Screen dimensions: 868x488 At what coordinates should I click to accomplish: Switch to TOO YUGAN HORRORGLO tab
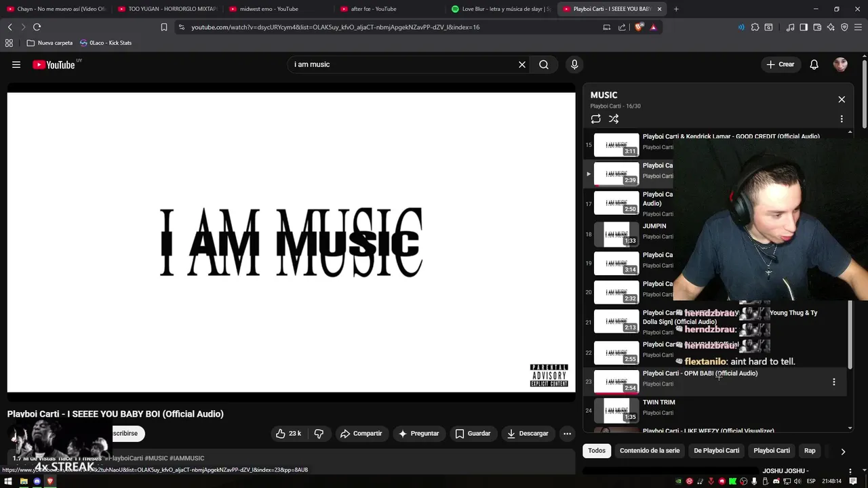tap(166, 9)
